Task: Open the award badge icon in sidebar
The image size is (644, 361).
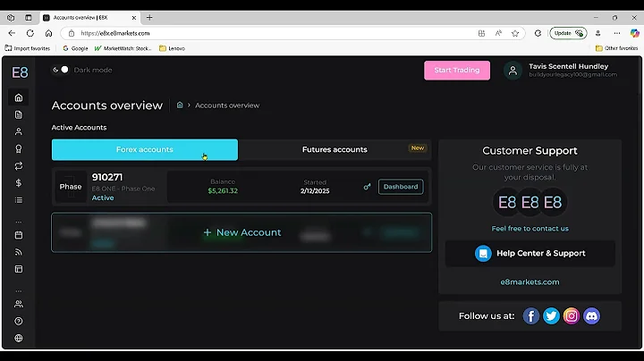Action: (19, 149)
